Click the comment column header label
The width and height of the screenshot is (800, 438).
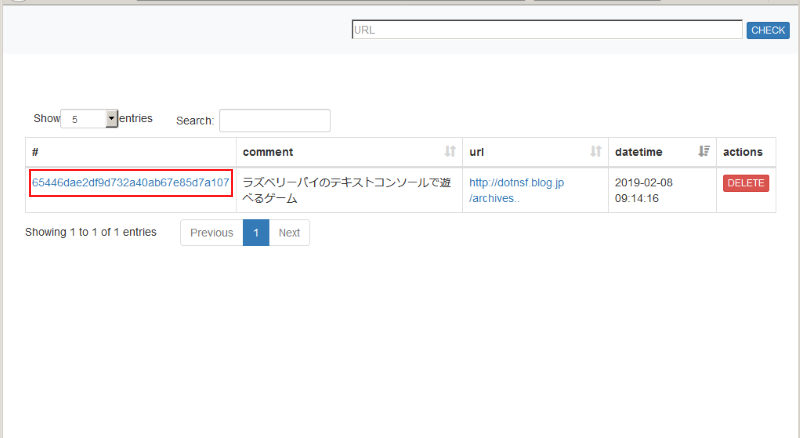268,152
